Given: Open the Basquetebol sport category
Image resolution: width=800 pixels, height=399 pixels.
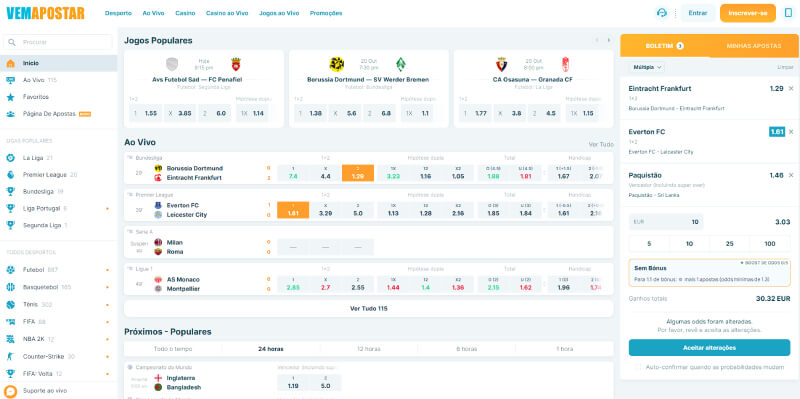Looking at the screenshot, I should (x=59, y=287).
